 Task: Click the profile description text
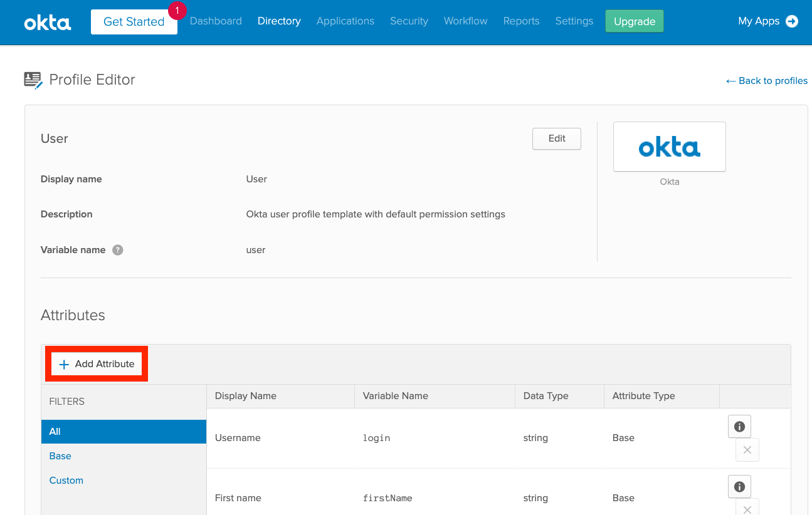tap(376, 214)
